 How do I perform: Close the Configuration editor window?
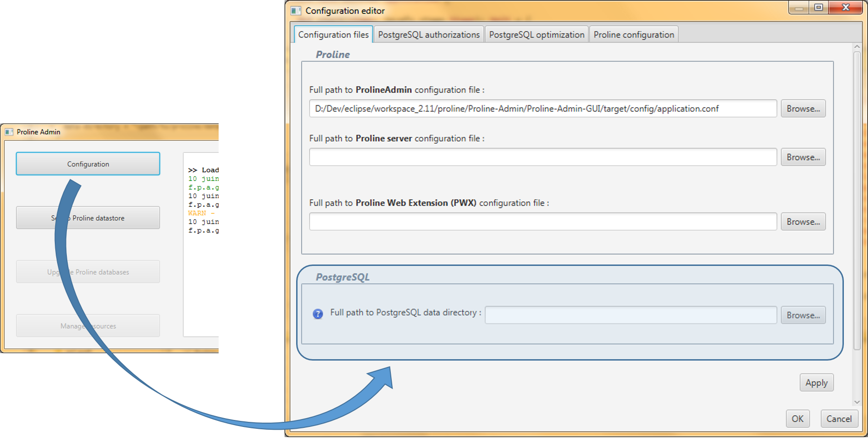tap(846, 7)
